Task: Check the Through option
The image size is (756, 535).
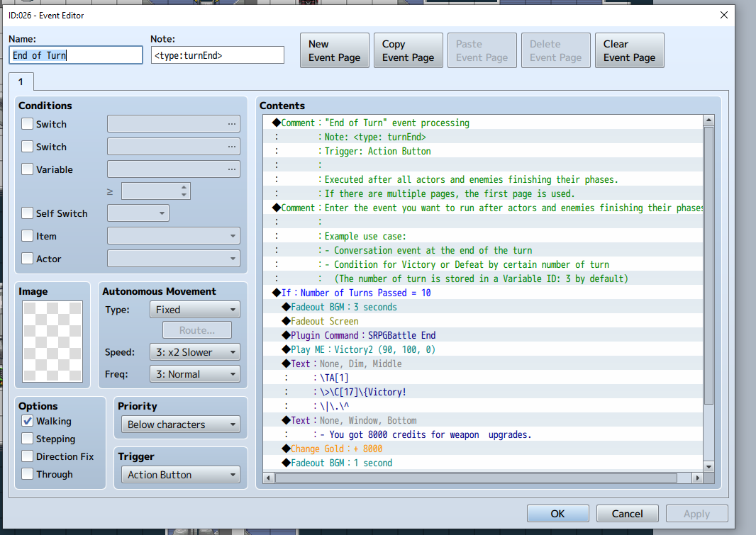Action: point(28,474)
